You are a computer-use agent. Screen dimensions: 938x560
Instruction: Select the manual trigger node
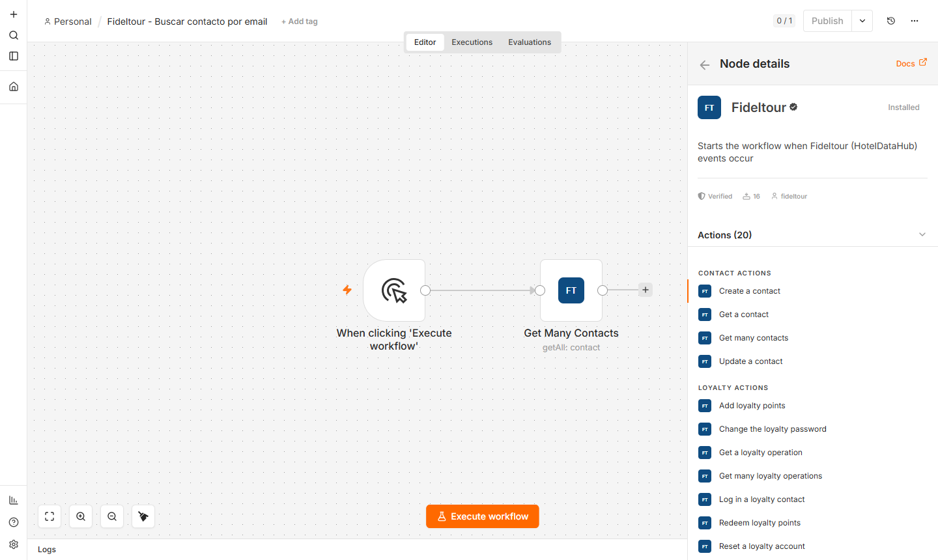coord(394,290)
